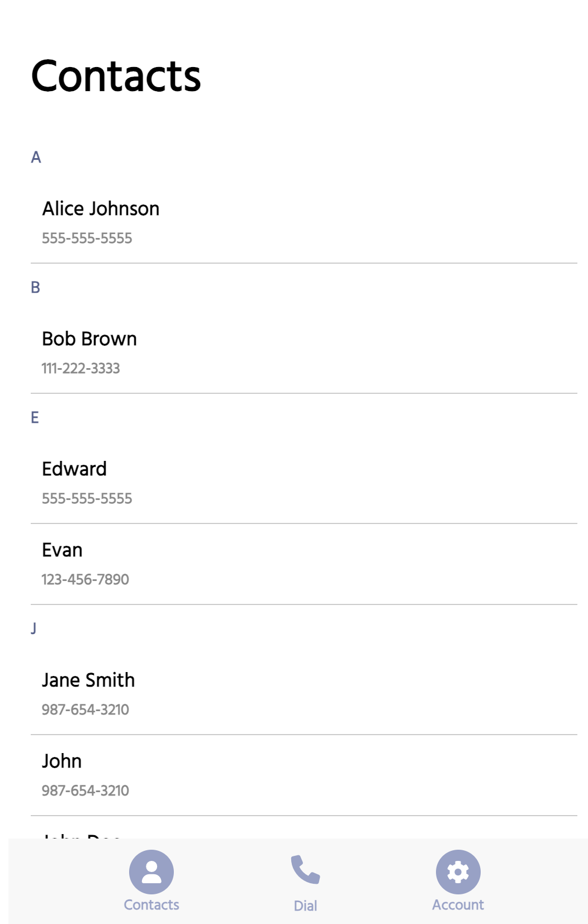Open Jane Smith's contact name
This screenshot has height=924, width=588.
pyautogui.click(x=88, y=680)
